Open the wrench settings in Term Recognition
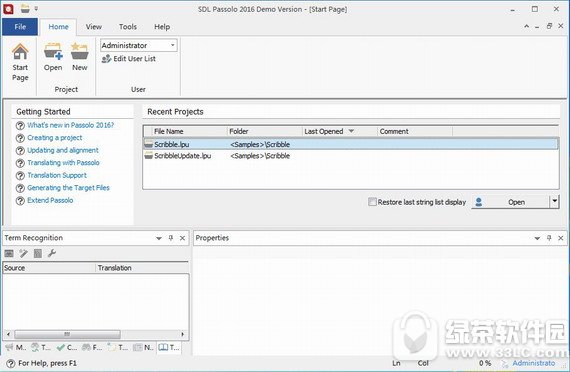570x372 pixels. pyautogui.click(x=52, y=253)
